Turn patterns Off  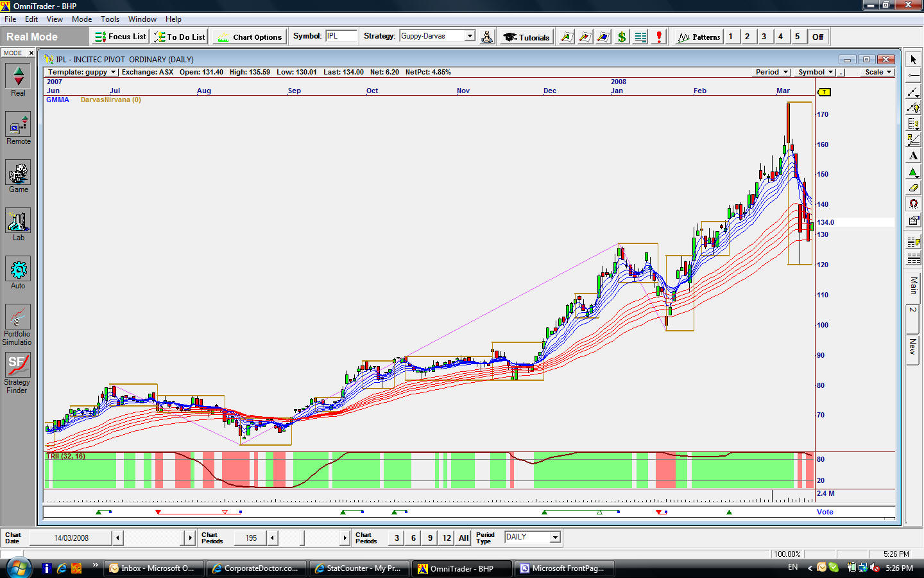(x=817, y=37)
